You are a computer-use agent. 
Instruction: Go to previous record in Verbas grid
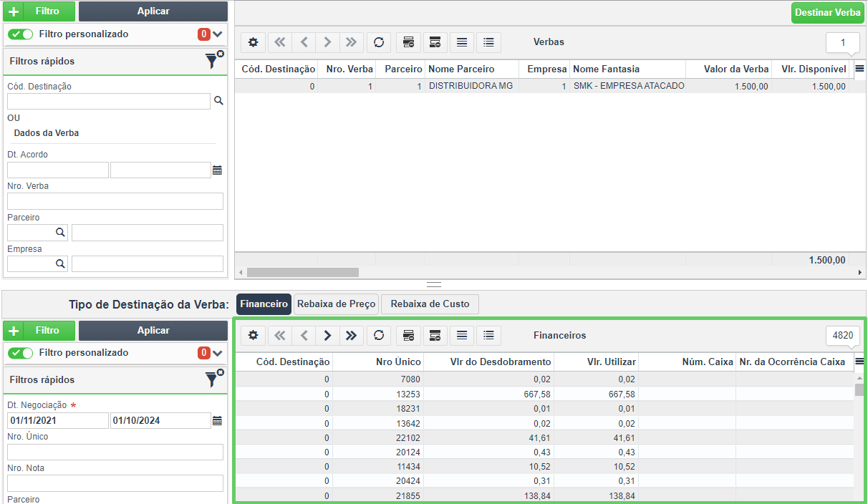(304, 42)
